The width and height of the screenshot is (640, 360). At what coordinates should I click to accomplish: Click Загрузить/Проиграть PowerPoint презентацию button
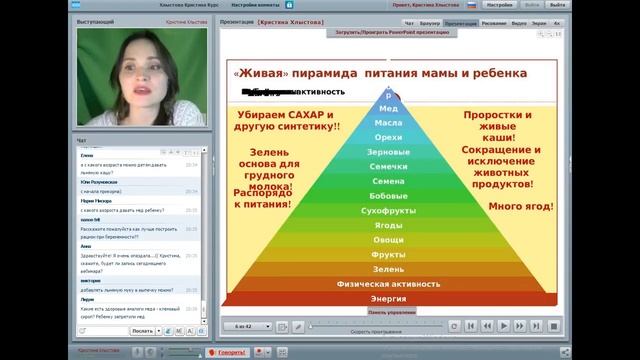click(392, 32)
